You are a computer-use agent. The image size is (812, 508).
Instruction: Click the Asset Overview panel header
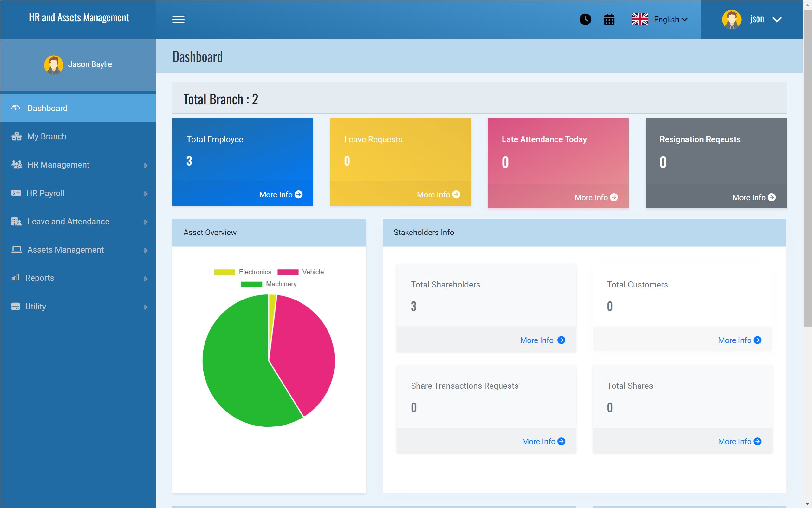pyautogui.click(x=269, y=233)
